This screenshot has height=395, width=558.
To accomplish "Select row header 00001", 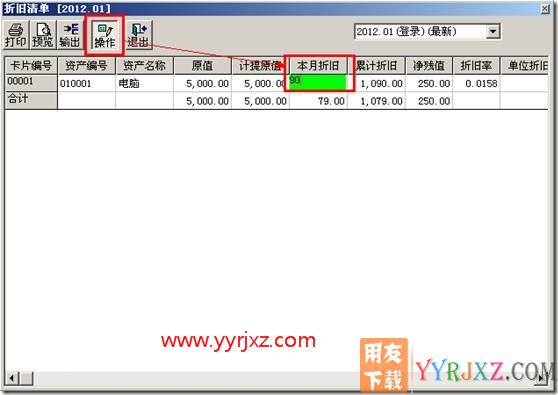I will point(31,83).
